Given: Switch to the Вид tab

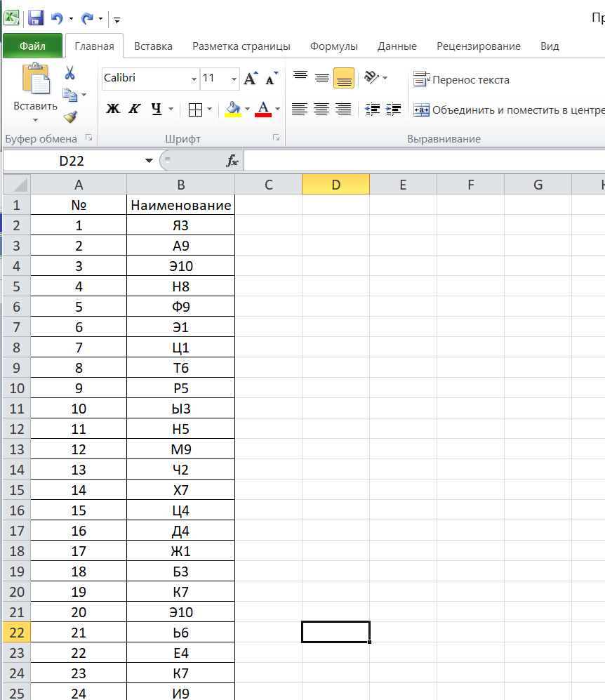Looking at the screenshot, I should pos(550,46).
